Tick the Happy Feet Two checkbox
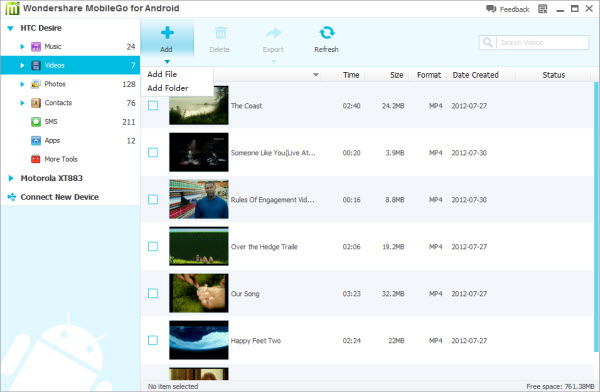Screen dimensions: 600x392 153,340
